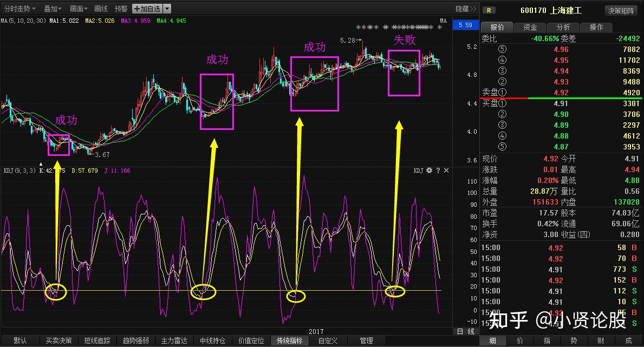Screen dimensions: 644x347
Task: Select the 画线 drawing tool
Action: (100, 8)
